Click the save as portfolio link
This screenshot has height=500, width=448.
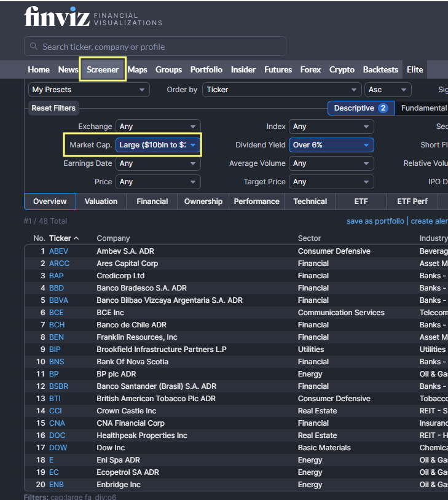[x=375, y=221]
